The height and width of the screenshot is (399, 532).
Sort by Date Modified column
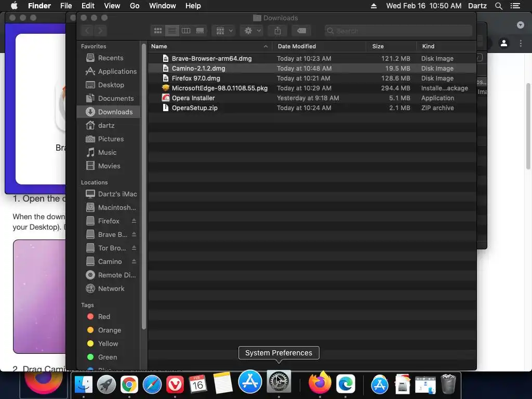(x=320, y=46)
